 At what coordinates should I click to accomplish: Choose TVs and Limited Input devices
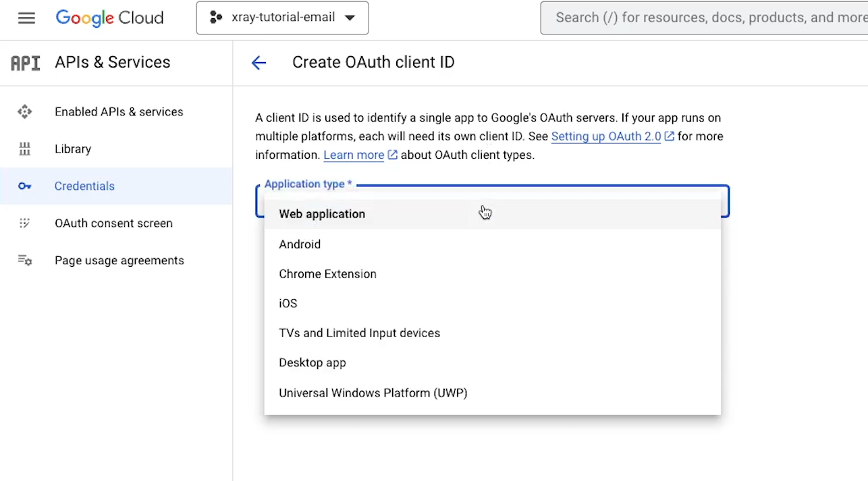pyautogui.click(x=492, y=334)
